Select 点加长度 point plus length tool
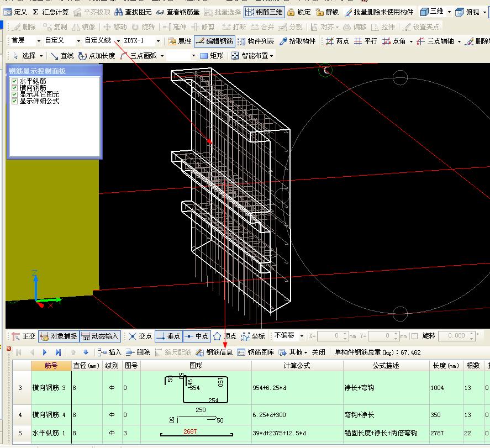Image resolution: width=490 pixels, height=448 pixels. pyautogui.click(x=97, y=56)
